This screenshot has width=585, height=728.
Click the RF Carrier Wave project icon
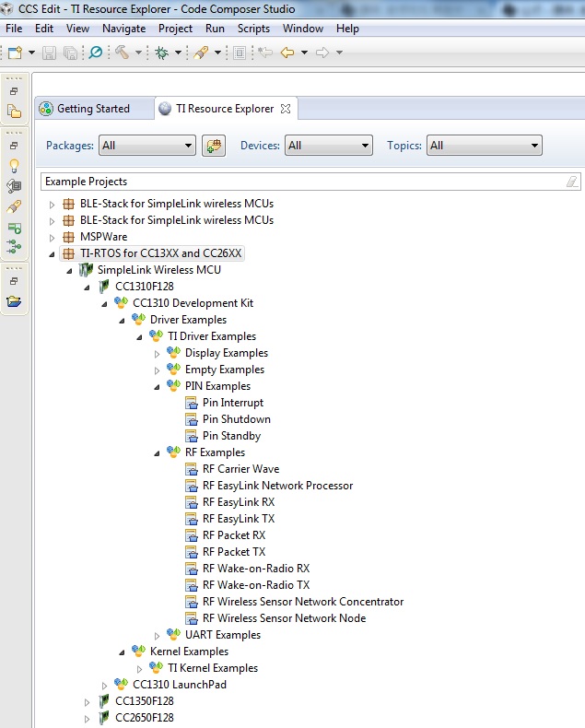(x=192, y=469)
